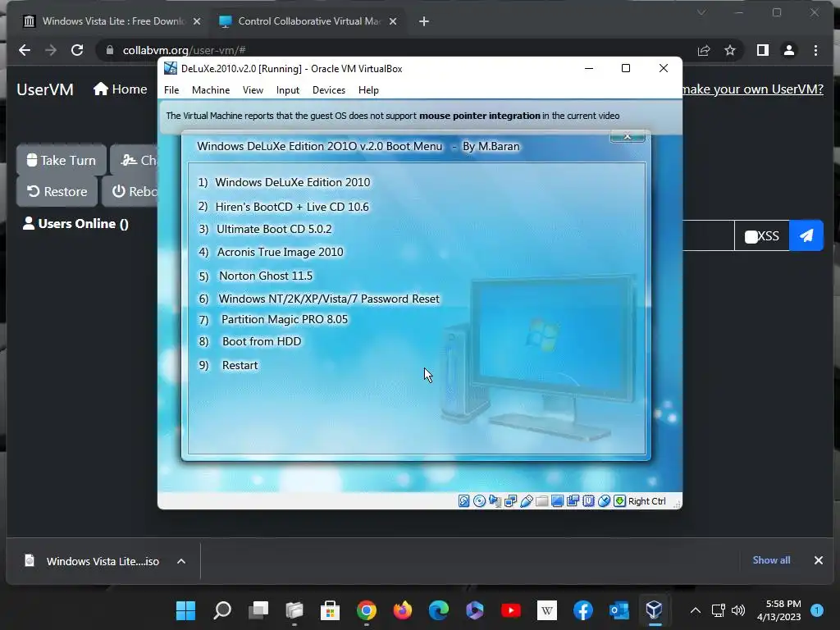
Task: Close the Control Collaborative Virtual Machine tab
Action: tap(393, 21)
